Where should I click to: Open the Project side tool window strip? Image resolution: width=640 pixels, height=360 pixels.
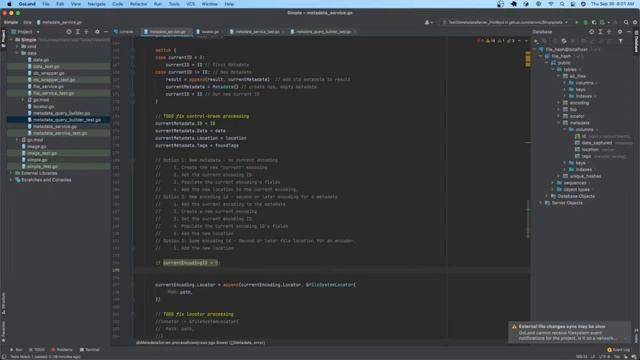(x=3, y=39)
